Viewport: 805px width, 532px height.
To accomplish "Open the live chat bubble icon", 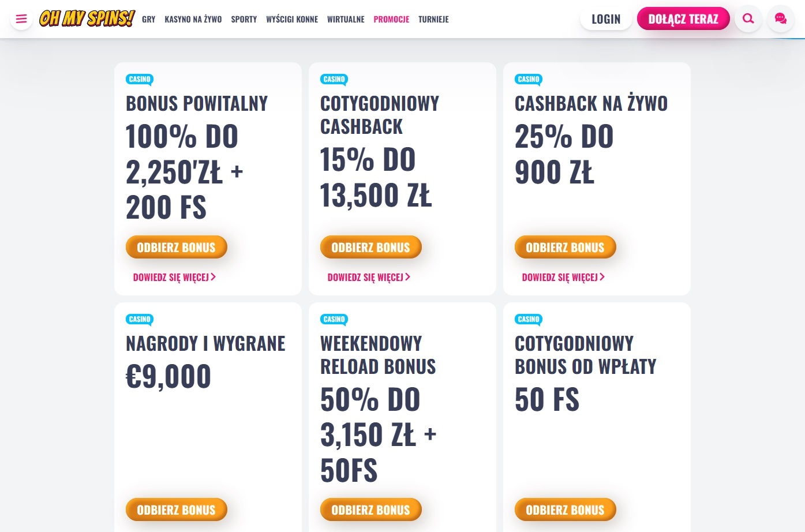I will (780, 18).
